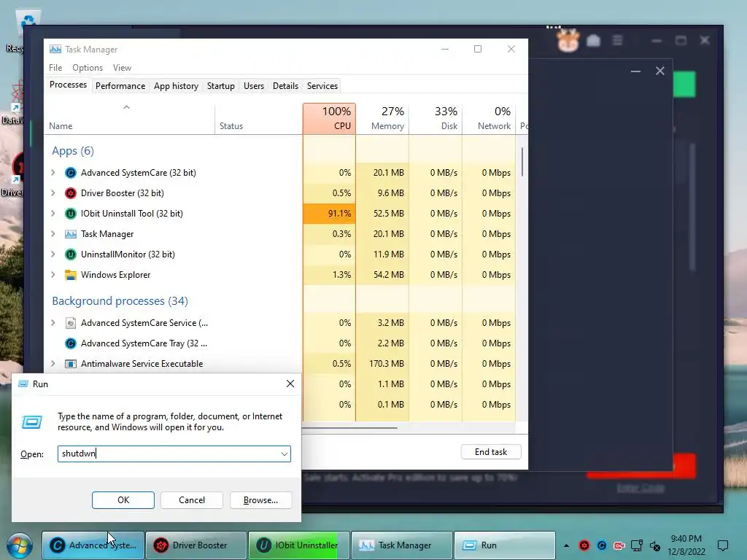Sort by the Disk column header

point(436,119)
